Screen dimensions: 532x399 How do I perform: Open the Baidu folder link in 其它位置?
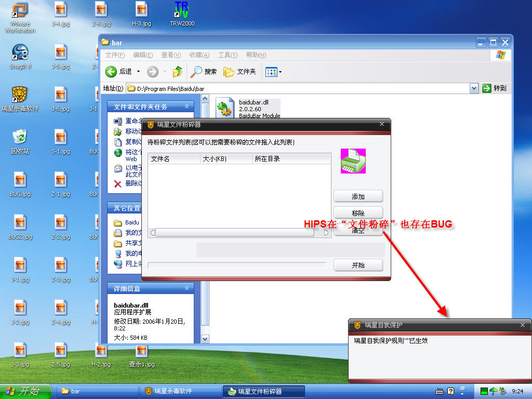point(132,222)
